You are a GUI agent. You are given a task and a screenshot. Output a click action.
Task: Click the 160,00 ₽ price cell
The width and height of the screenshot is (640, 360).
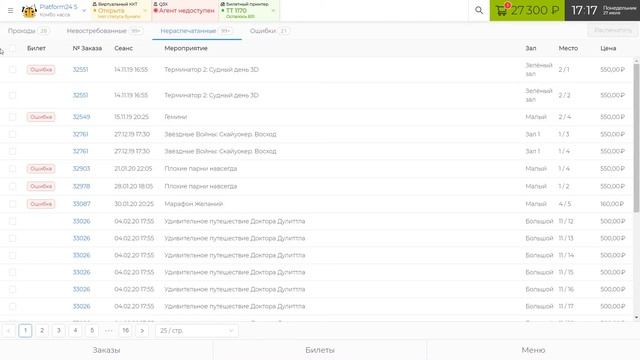pyautogui.click(x=612, y=204)
